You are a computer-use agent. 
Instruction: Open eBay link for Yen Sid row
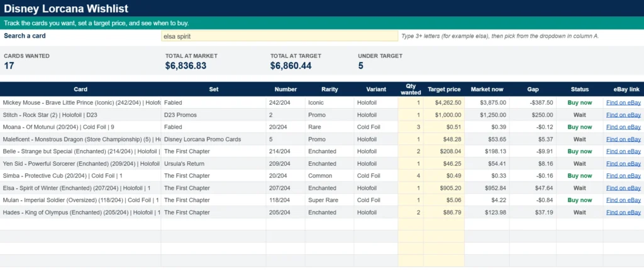pyautogui.click(x=623, y=164)
